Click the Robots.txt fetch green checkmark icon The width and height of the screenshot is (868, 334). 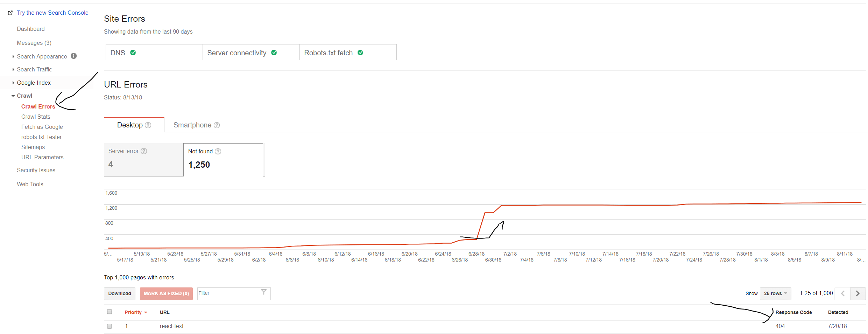(x=360, y=53)
